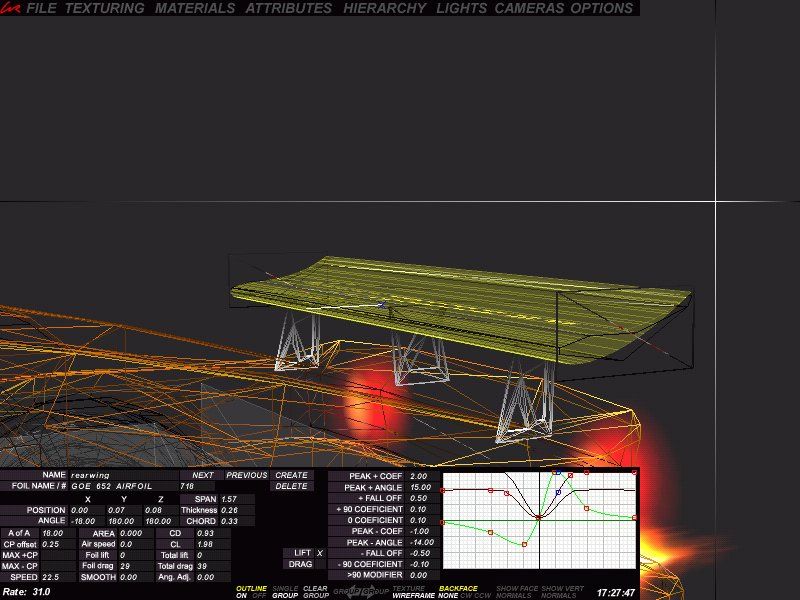
Task: Edit CHORD value 0.33
Action: pos(237,521)
